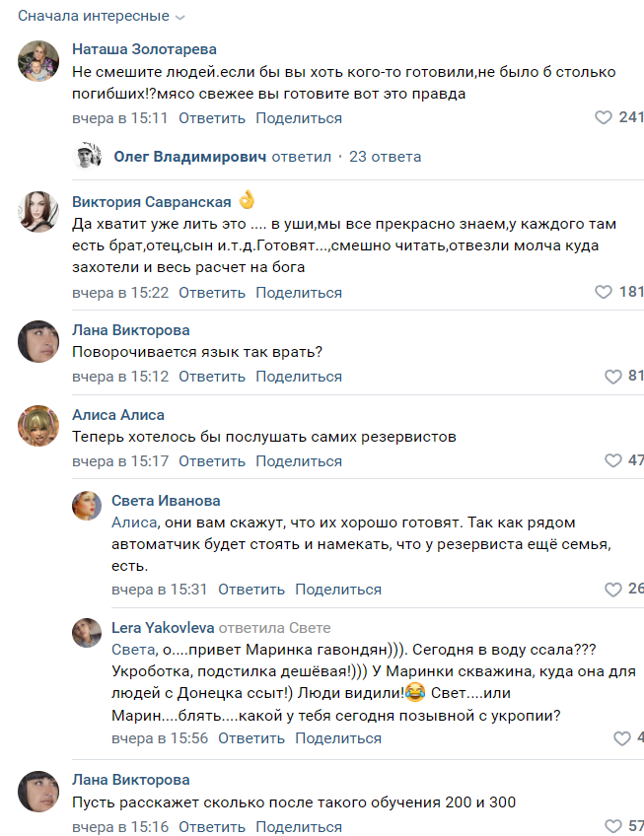This screenshot has height=836, width=644.
Task: Reply to Наташа Золотарева's comment via Ответить
Action: pos(212,118)
